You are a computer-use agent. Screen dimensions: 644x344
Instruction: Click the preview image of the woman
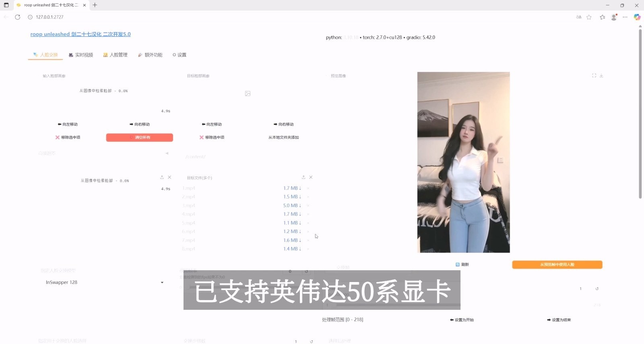pyautogui.click(x=464, y=162)
